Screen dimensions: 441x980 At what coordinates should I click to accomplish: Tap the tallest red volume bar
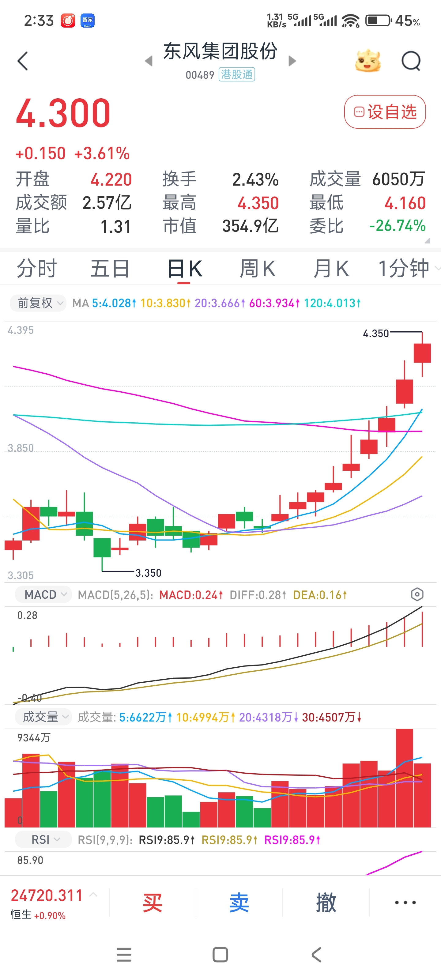pos(405,778)
